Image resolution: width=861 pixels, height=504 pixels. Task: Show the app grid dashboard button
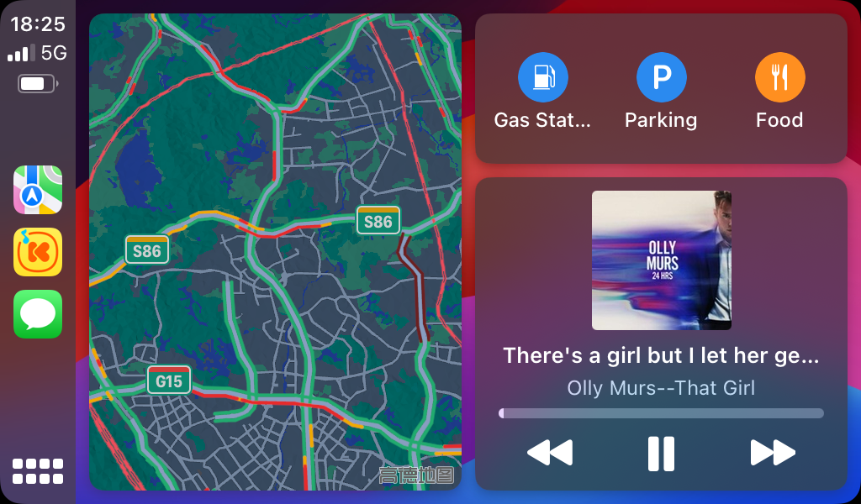(38, 471)
